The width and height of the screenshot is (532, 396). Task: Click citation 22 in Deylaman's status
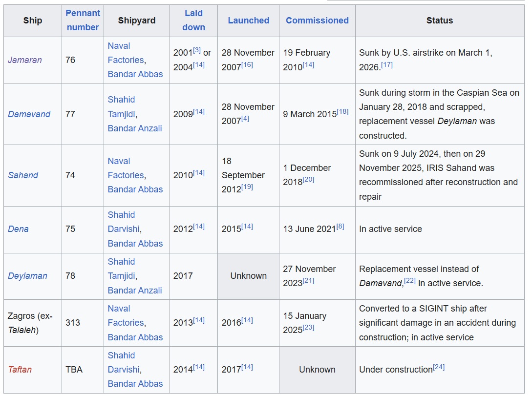coord(409,280)
